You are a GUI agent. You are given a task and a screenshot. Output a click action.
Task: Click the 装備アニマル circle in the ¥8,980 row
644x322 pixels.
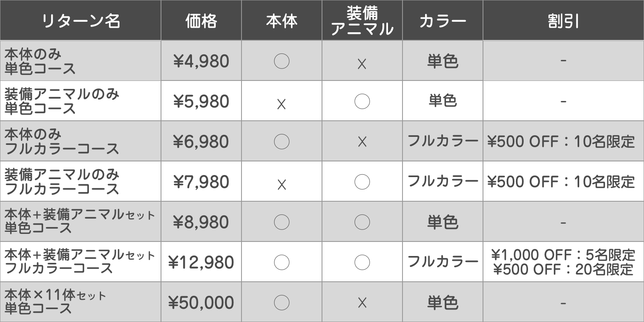pyautogui.click(x=362, y=222)
